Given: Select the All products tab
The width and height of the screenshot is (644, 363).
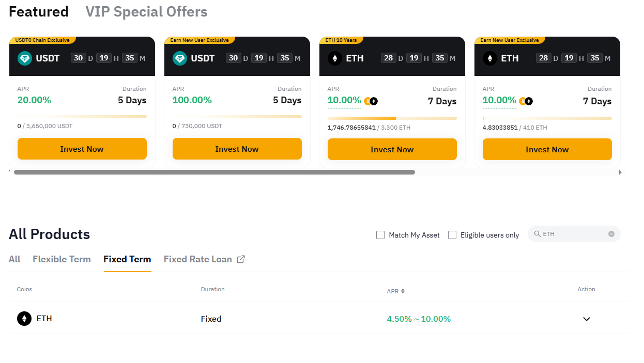Looking at the screenshot, I should point(14,259).
